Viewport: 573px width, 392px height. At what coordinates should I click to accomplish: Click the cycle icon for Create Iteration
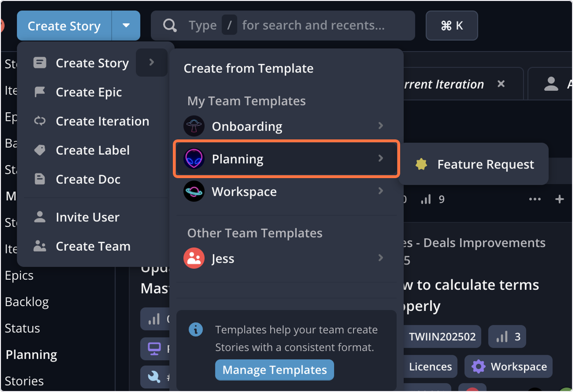(x=40, y=121)
